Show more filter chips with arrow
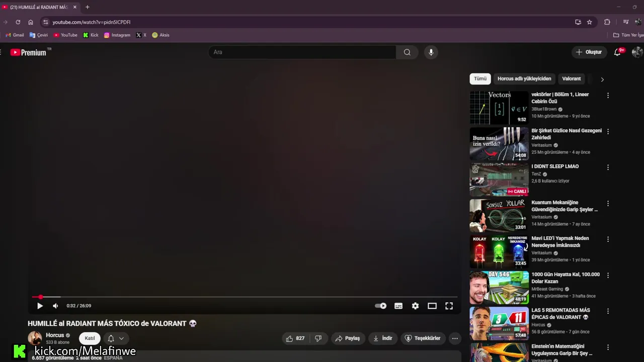644x362 pixels. pyautogui.click(x=602, y=79)
